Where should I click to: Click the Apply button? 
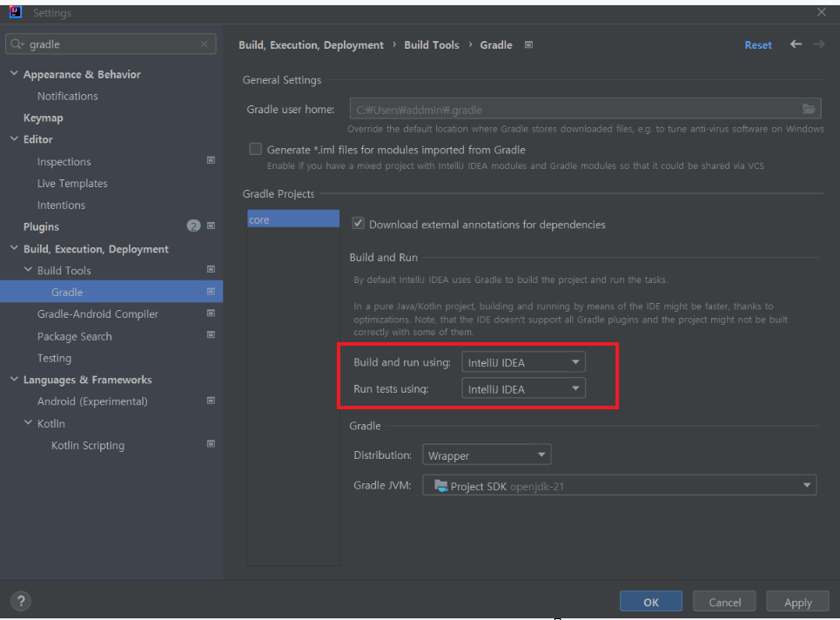(797, 601)
